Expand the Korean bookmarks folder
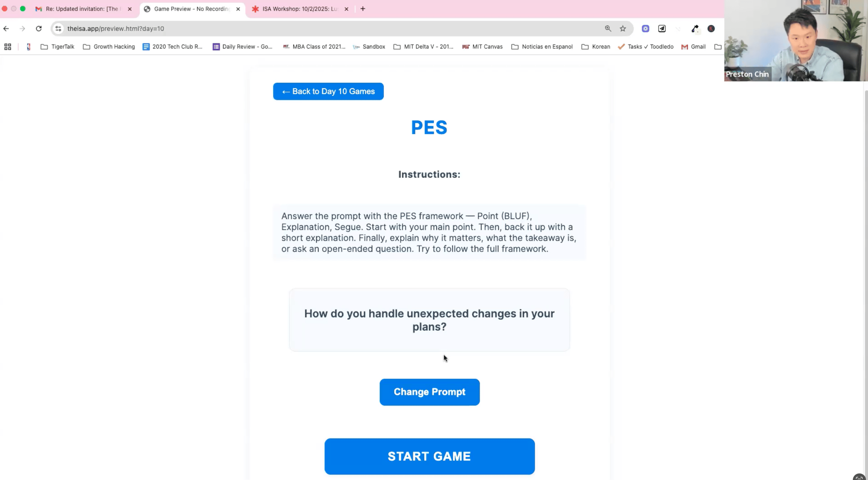868x480 pixels. (596, 47)
